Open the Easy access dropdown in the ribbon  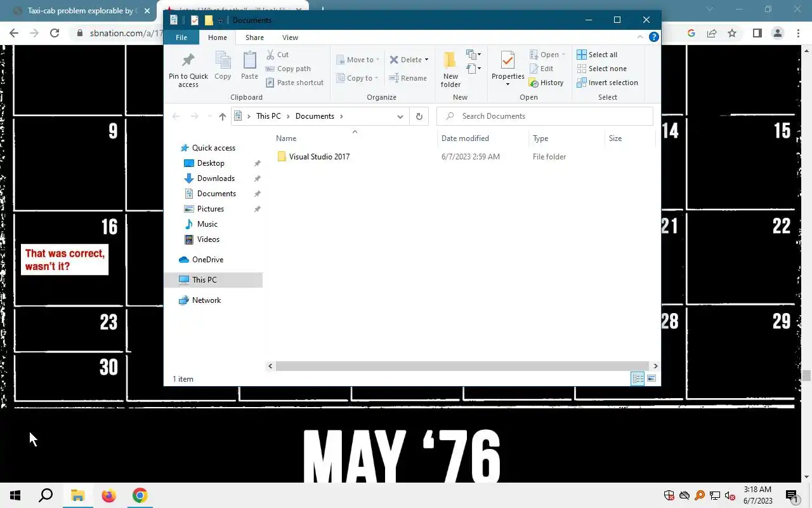click(473, 68)
